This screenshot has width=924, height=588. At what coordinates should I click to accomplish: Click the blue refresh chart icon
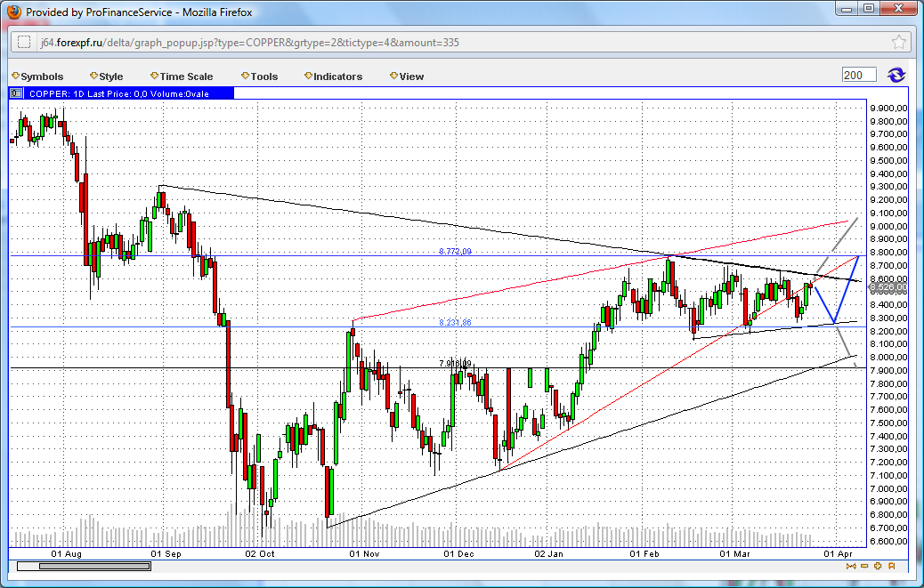coord(896,76)
